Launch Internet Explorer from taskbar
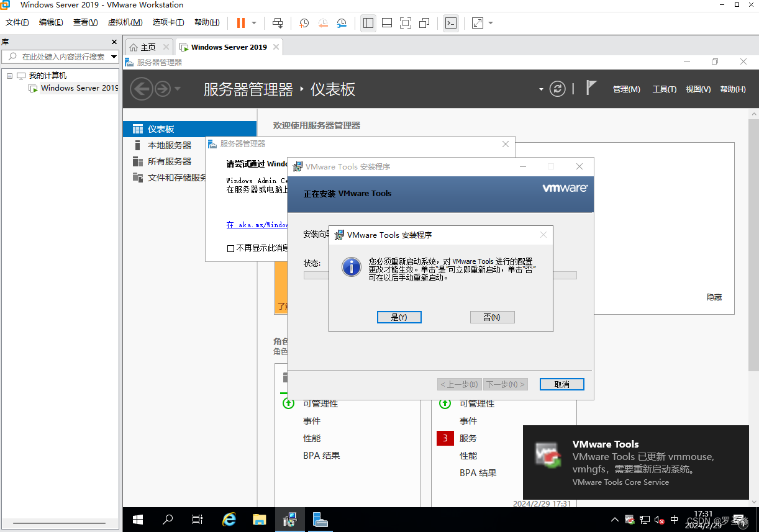The height and width of the screenshot is (532, 759). [x=229, y=520]
